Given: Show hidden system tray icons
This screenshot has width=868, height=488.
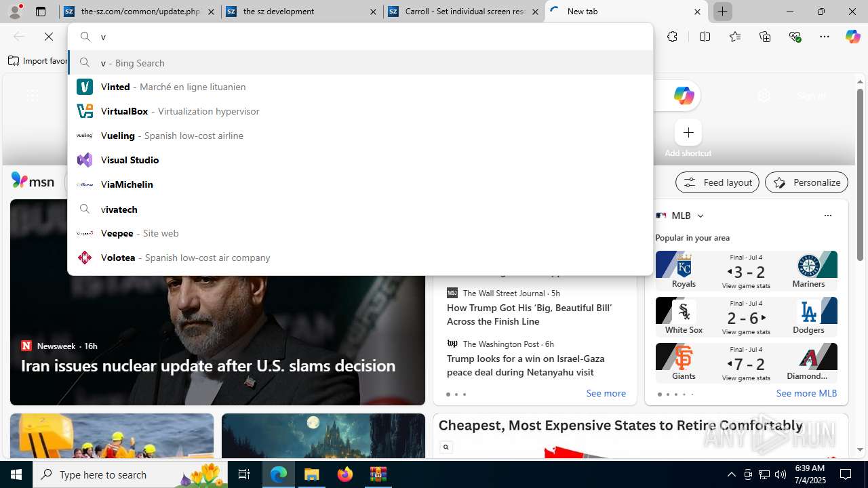Looking at the screenshot, I should point(731,474).
